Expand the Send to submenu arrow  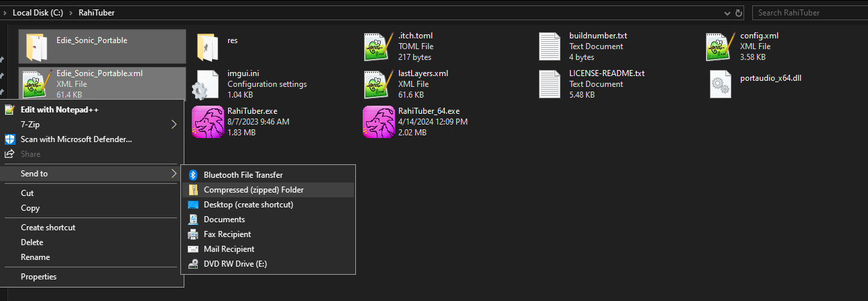pyautogui.click(x=174, y=174)
